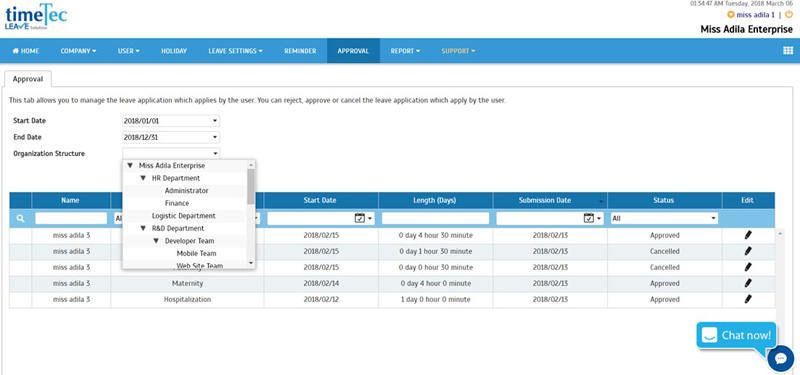Viewport: 800px width, 375px height.
Task: Open the USER menu
Action: click(x=129, y=51)
